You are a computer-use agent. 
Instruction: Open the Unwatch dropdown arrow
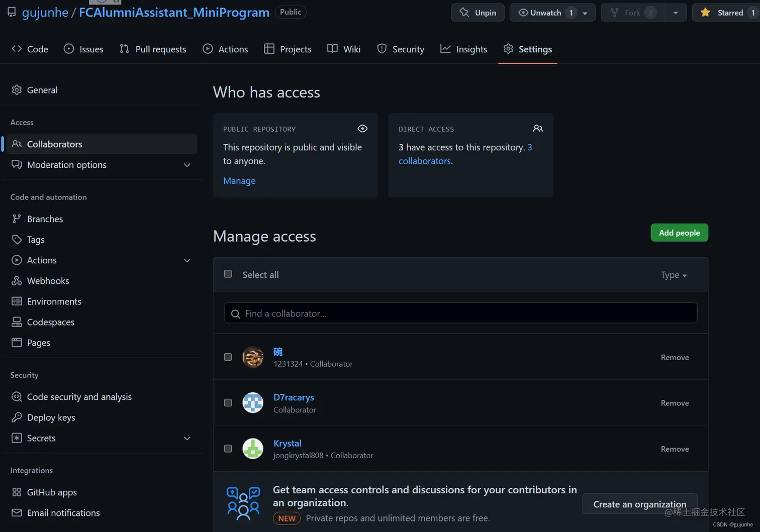pyautogui.click(x=585, y=13)
